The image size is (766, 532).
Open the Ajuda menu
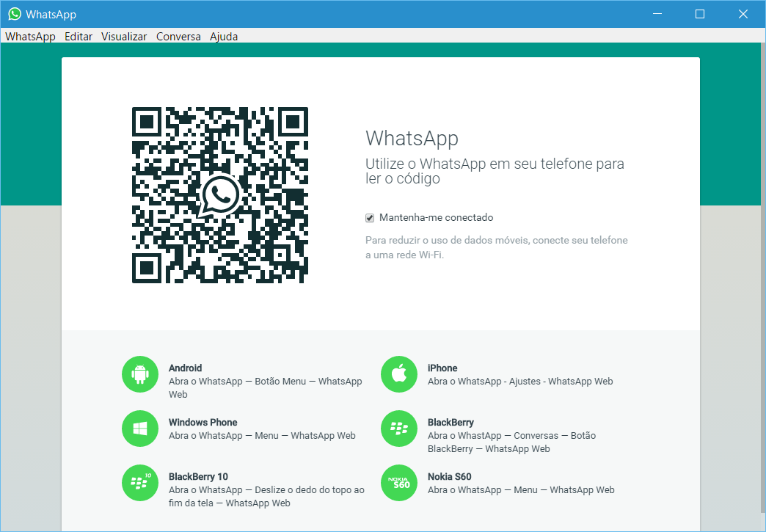(x=224, y=37)
